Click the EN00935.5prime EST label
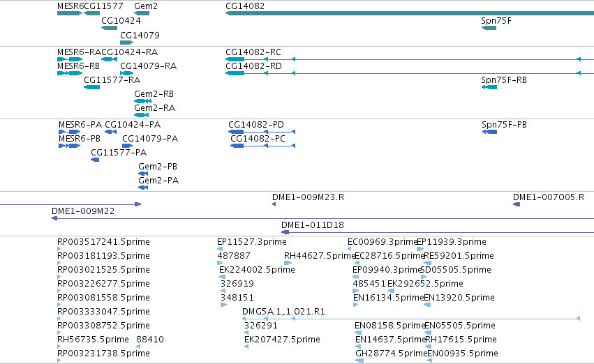594x364 pixels. click(x=463, y=354)
